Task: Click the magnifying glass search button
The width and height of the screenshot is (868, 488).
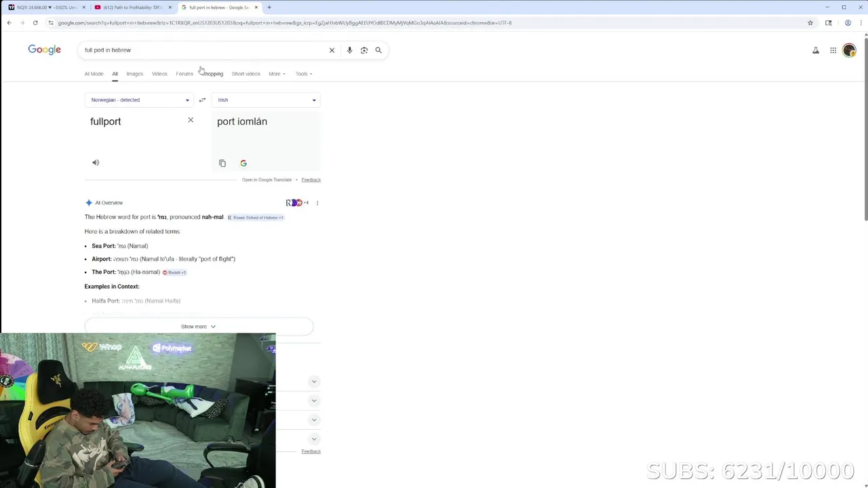Action: pos(378,50)
